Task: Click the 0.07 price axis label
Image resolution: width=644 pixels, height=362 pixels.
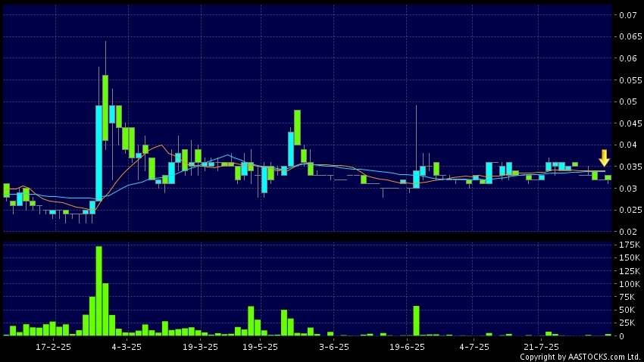Action: [x=628, y=15]
